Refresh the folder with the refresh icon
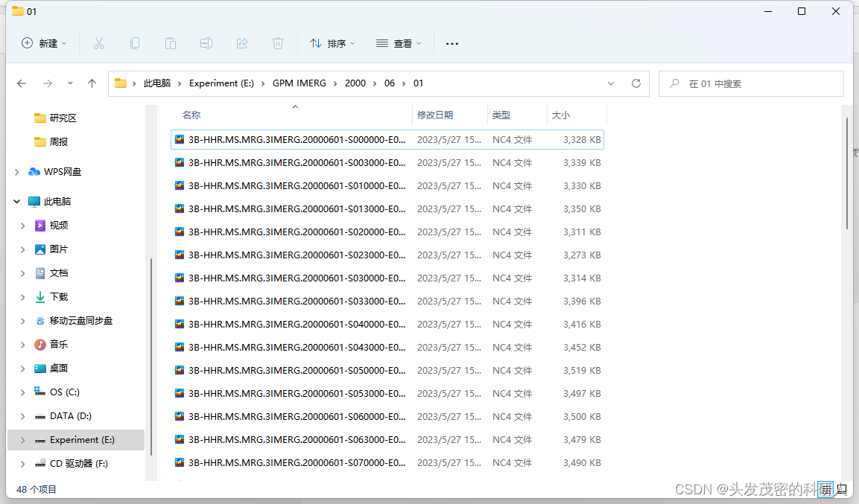This screenshot has height=504, width=859. pos(635,83)
